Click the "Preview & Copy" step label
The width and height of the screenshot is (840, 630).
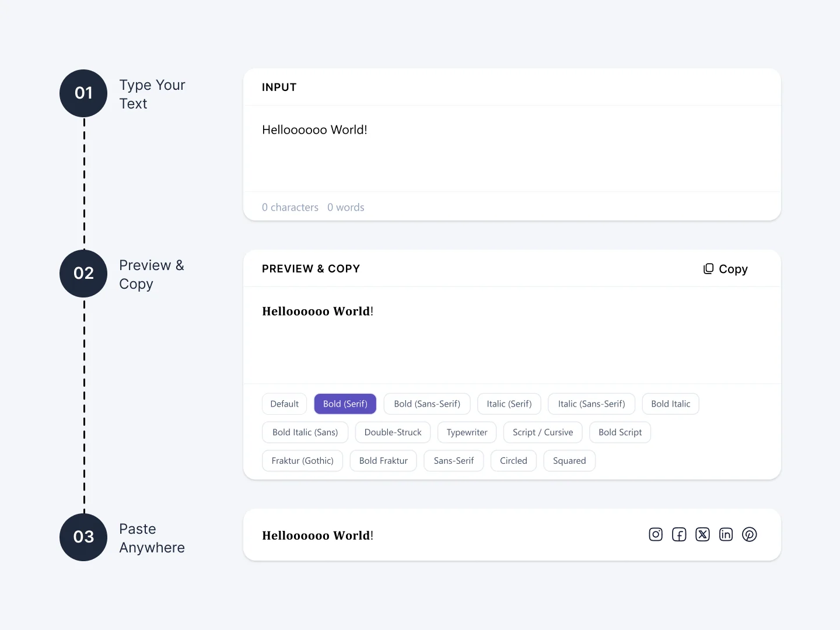coord(152,274)
